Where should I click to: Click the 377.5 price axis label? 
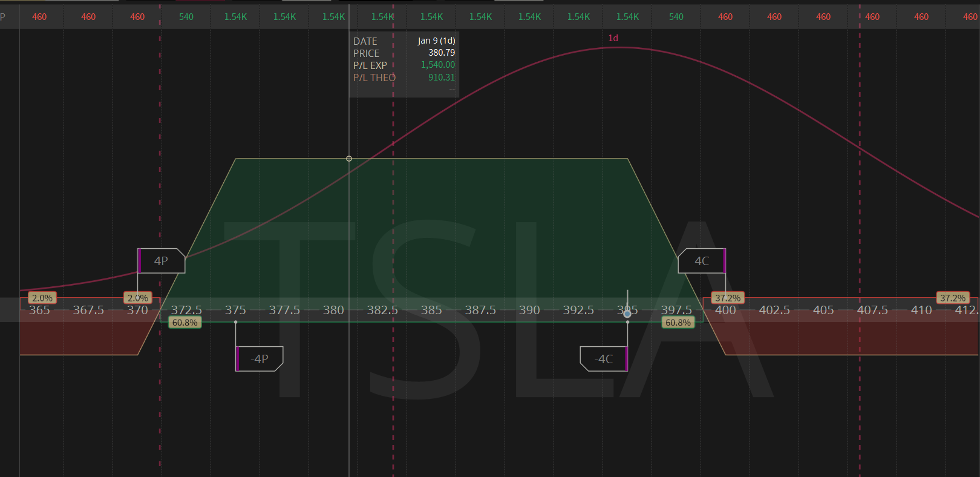(284, 310)
